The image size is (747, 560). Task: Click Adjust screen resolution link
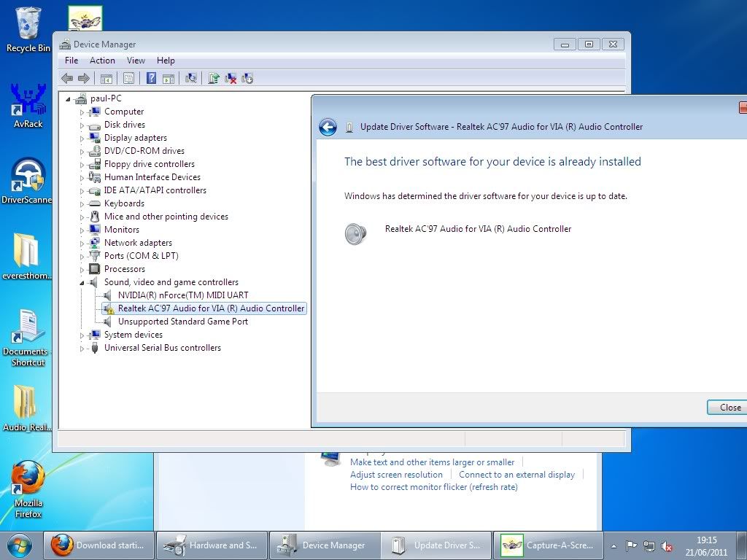pyautogui.click(x=396, y=475)
